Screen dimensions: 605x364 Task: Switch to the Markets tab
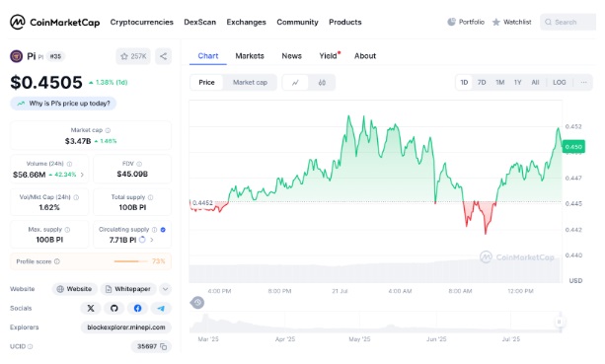[250, 56]
